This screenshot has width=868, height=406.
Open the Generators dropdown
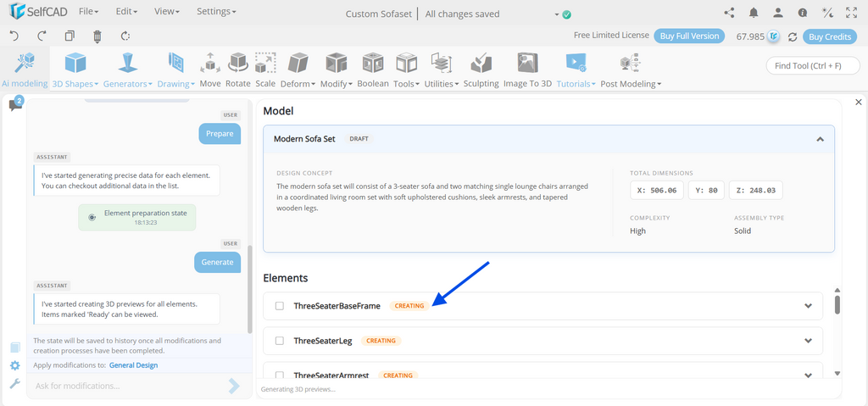tap(128, 70)
